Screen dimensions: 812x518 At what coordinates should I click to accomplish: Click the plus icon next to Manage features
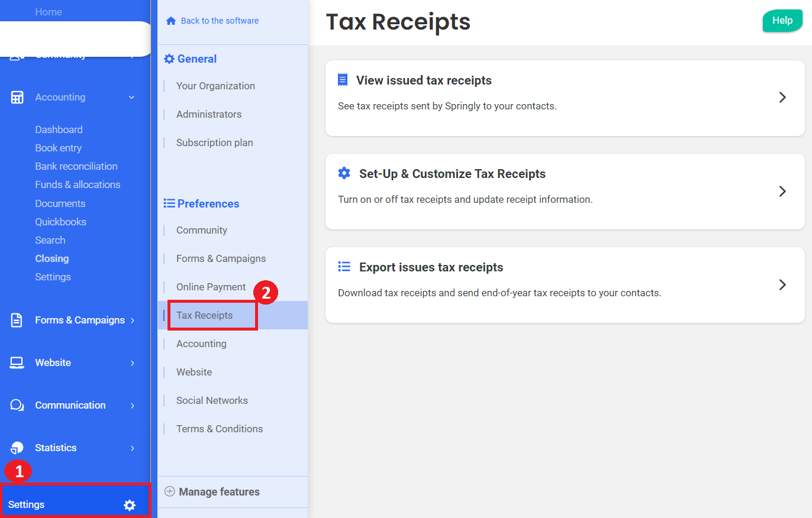(x=170, y=492)
